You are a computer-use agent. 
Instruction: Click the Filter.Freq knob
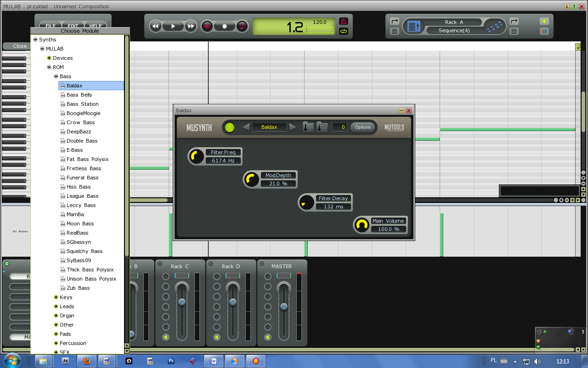(x=197, y=156)
